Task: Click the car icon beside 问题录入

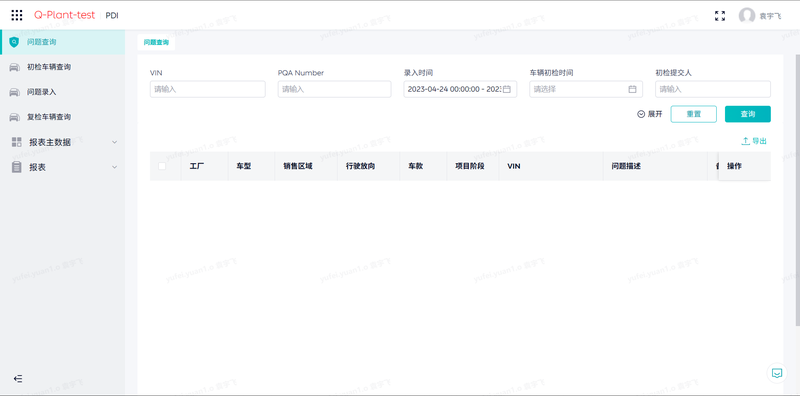Action: pos(14,92)
